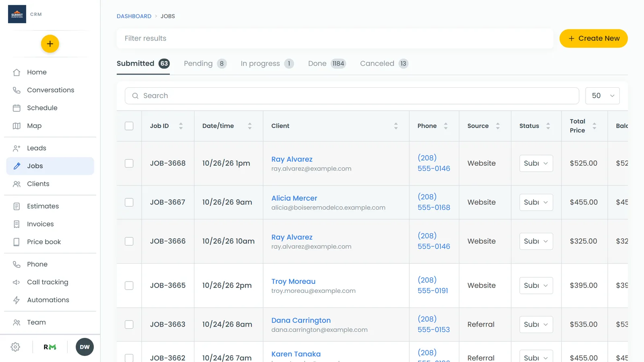Click the Schedule calendar icon
This screenshot has height=362, width=644.
pos(17,108)
